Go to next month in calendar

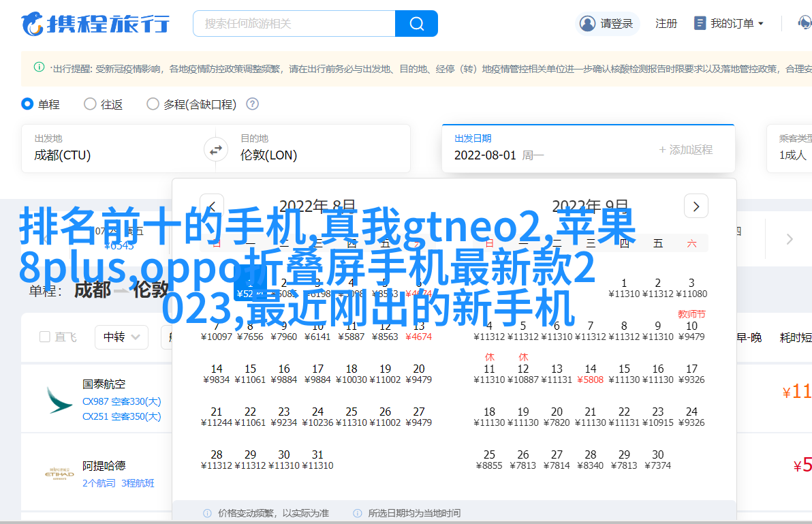pos(696,206)
